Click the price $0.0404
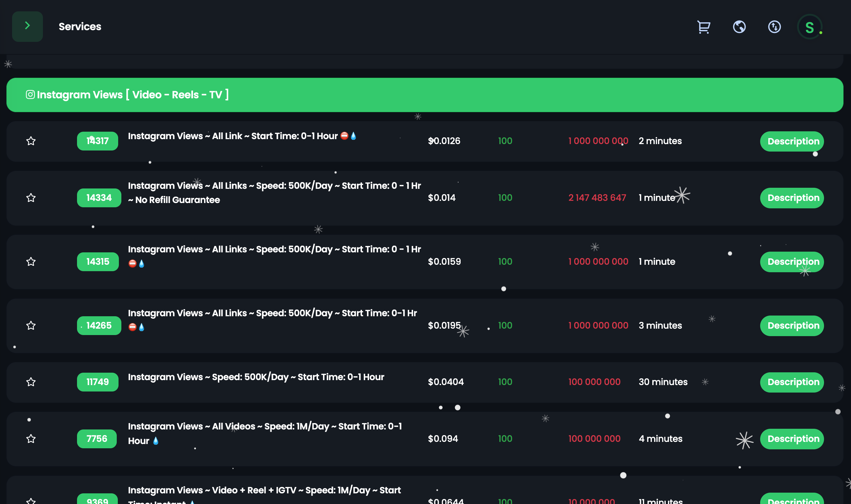 click(x=446, y=382)
